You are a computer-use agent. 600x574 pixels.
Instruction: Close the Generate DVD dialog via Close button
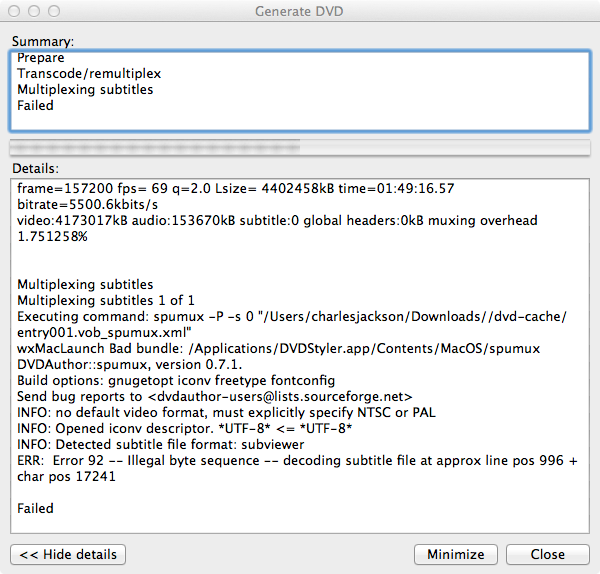548,554
